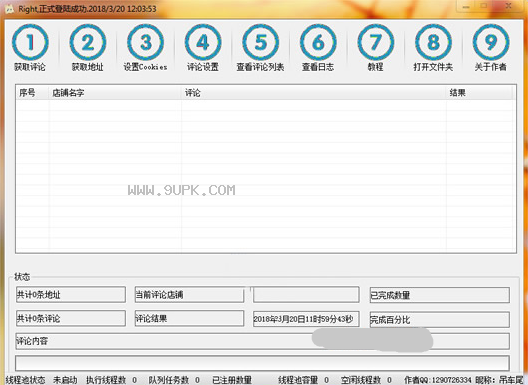
Task: Click the 执行线程数 status entry
Action: pos(111,380)
